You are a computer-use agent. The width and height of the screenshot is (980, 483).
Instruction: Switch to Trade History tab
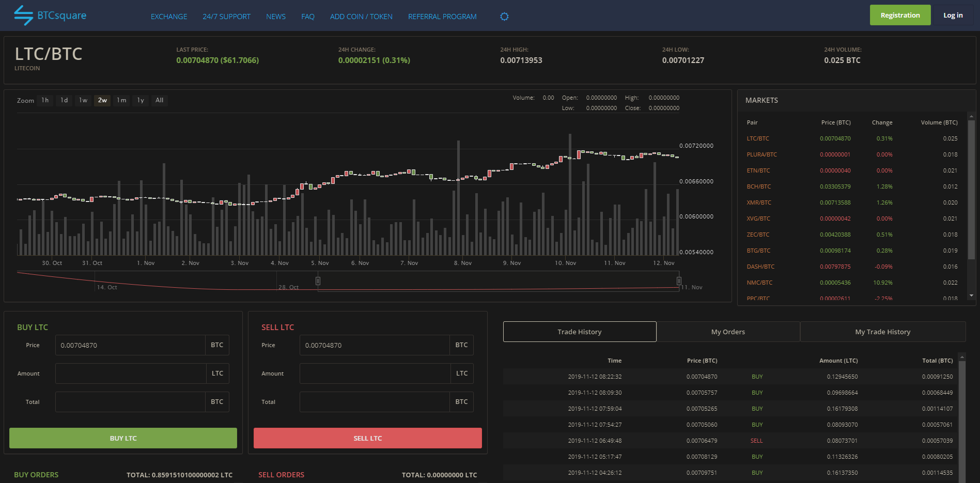click(x=580, y=332)
